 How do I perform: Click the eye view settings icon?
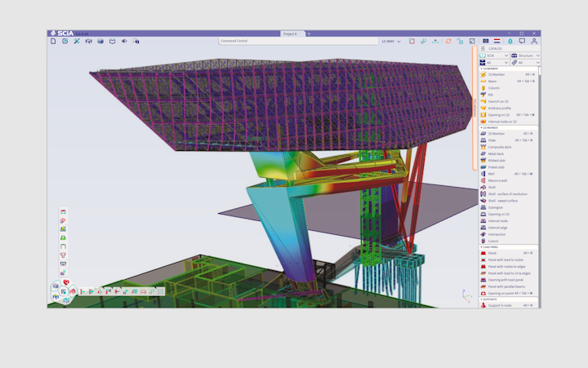(x=124, y=41)
